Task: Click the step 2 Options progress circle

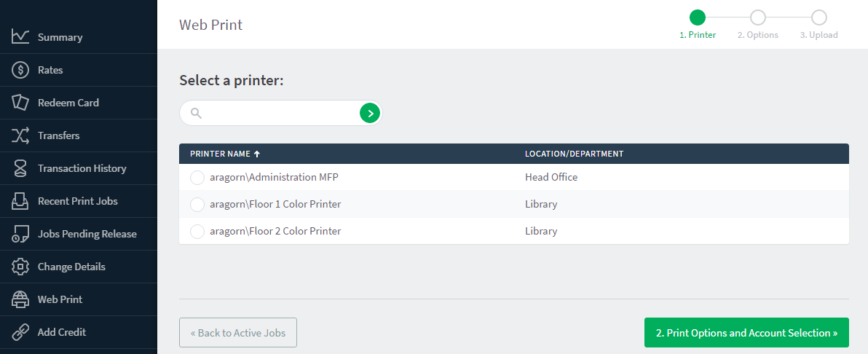Action: [x=757, y=17]
